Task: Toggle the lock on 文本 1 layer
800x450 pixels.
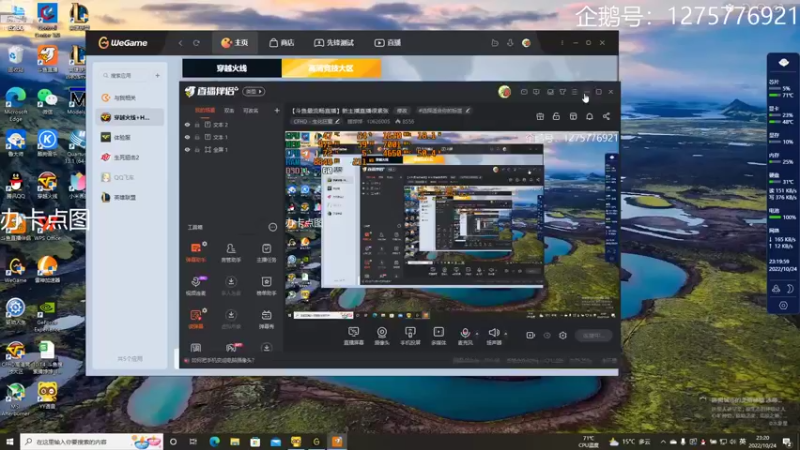Action: pyautogui.click(x=197, y=137)
